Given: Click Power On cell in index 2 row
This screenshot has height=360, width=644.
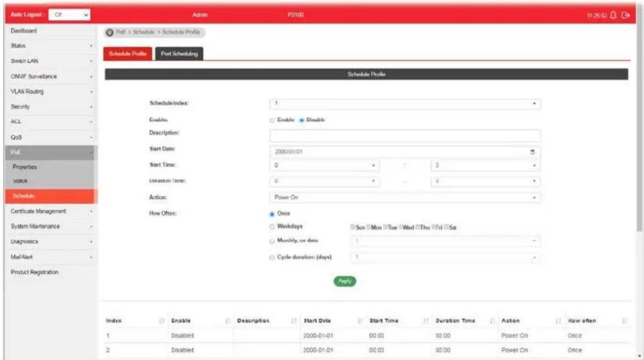Looking at the screenshot, I should (514, 350).
